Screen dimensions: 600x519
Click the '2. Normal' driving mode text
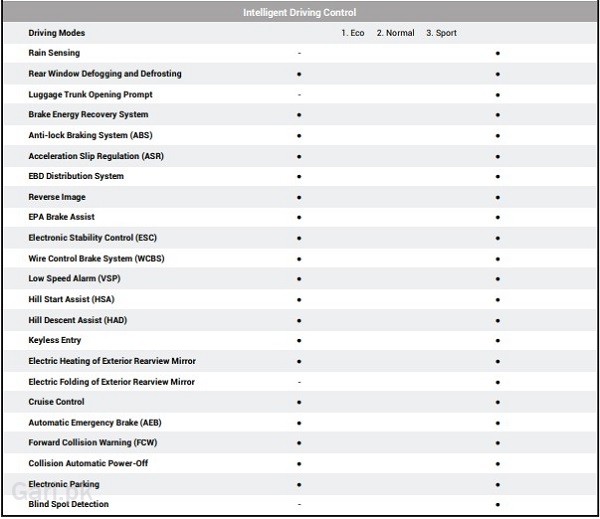point(395,33)
